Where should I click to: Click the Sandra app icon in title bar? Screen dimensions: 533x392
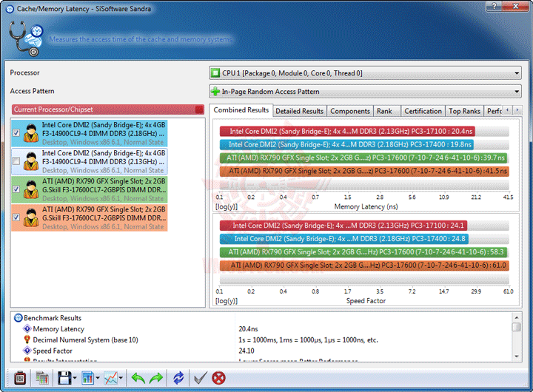pyautogui.click(x=10, y=9)
